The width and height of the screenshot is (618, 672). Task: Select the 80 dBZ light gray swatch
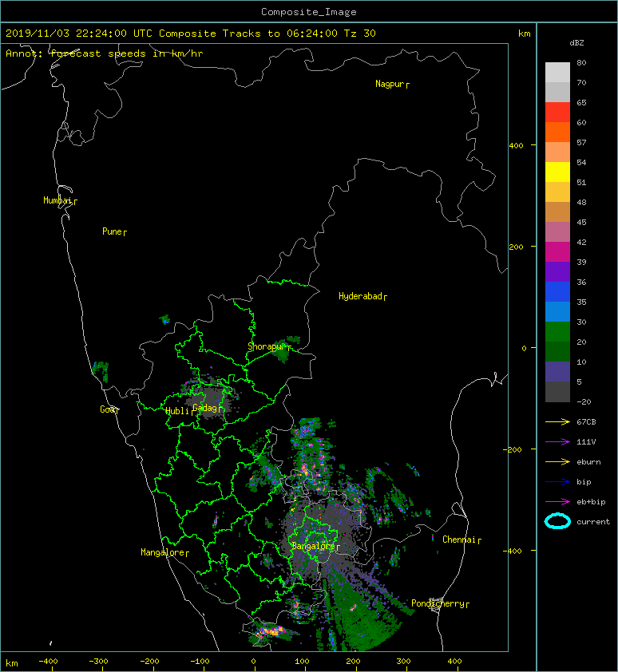[557, 72]
